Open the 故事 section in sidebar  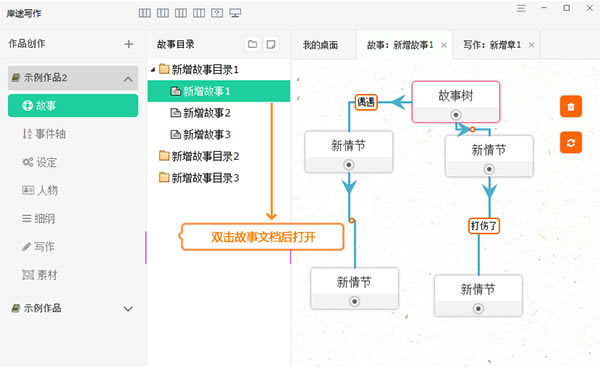coord(73,106)
